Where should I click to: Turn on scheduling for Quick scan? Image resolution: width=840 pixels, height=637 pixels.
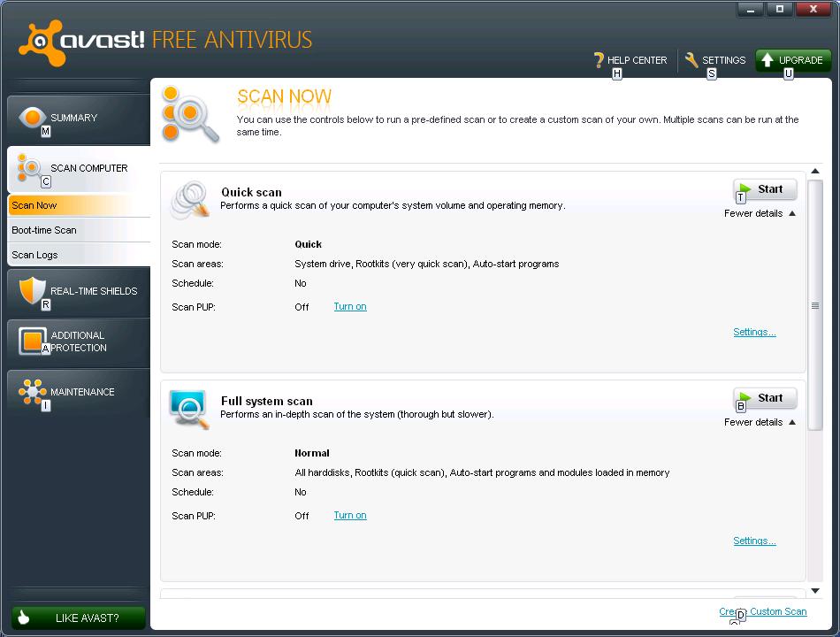point(349,306)
